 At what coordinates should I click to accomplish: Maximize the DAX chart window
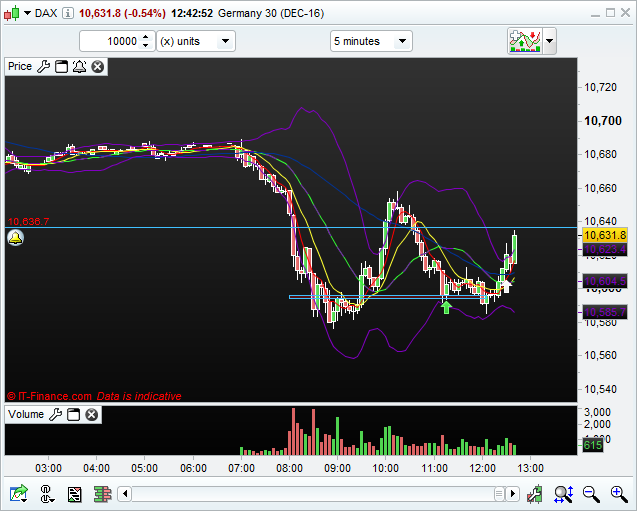[x=610, y=13]
